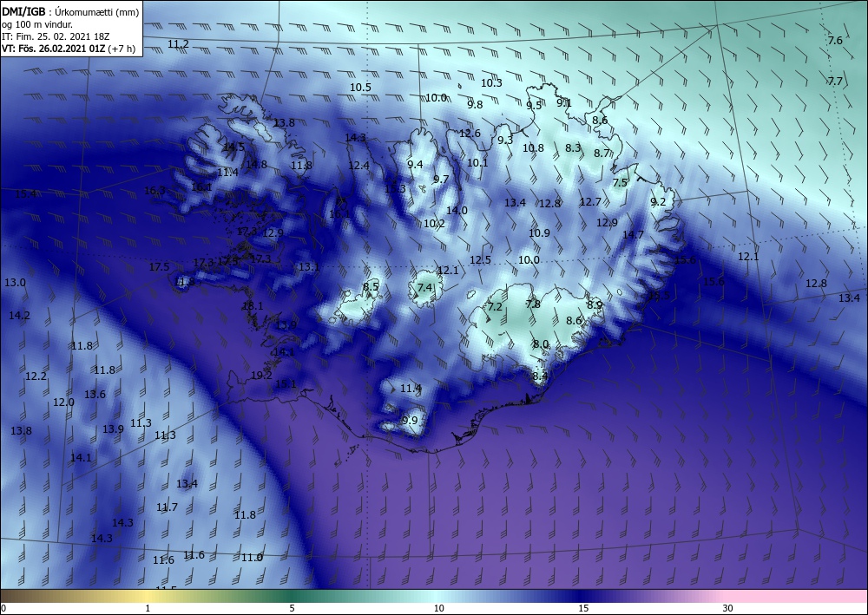Click the value "14.2" on the map
Screen dimensions: 868x615
tap(19, 316)
